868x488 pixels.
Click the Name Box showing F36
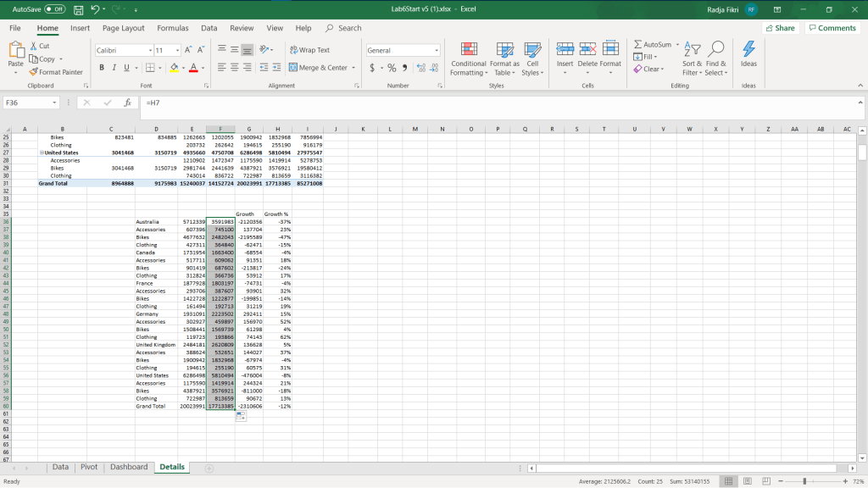25,103
